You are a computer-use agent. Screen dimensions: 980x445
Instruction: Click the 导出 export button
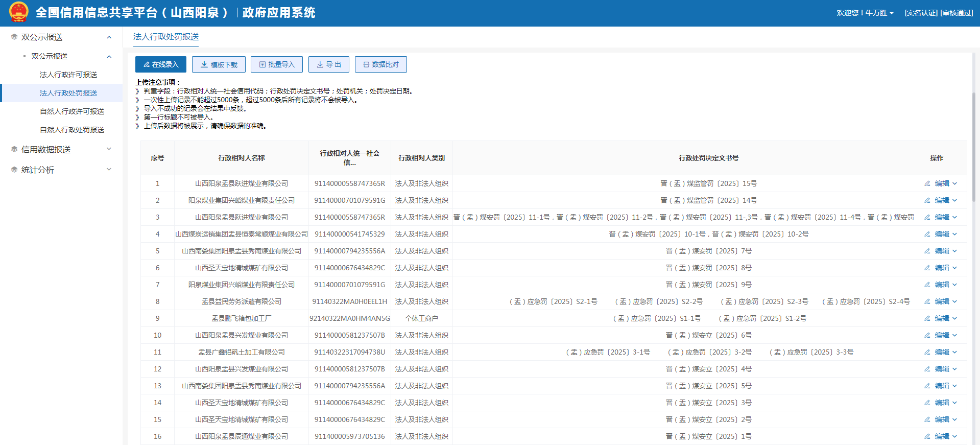click(x=328, y=64)
